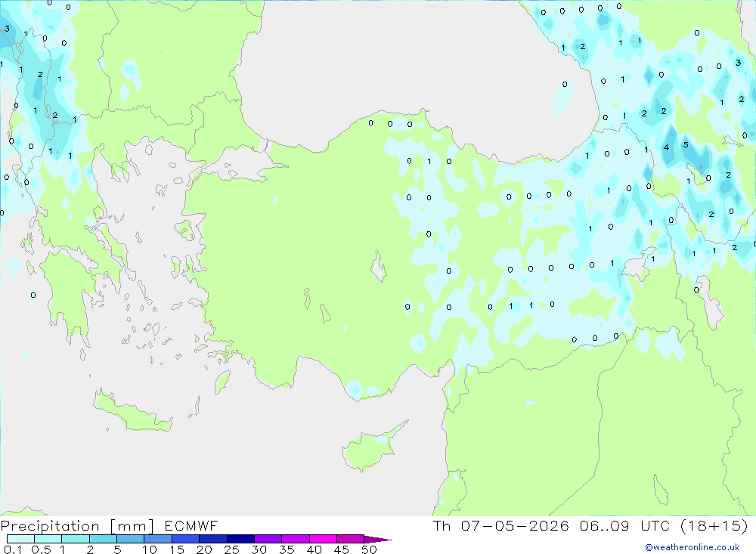756x554 pixels.
Task: Select the "4" precipitation value on the map
Action: click(666, 147)
